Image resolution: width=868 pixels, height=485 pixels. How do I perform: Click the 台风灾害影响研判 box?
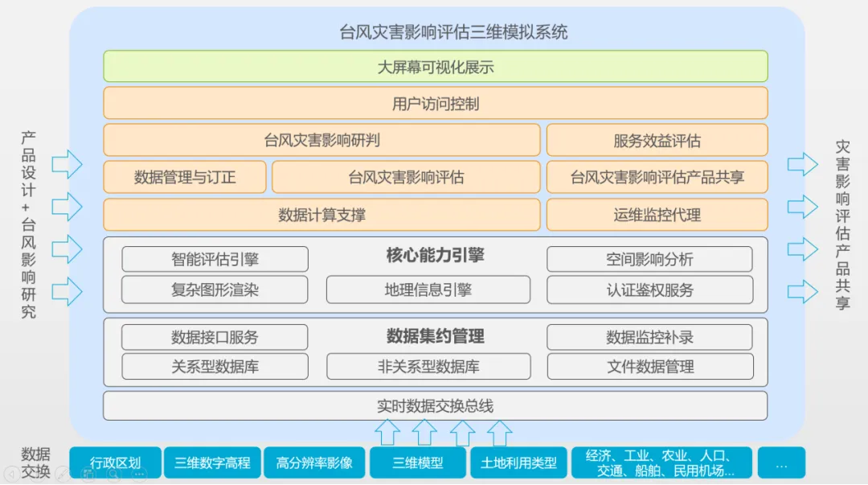(321, 140)
